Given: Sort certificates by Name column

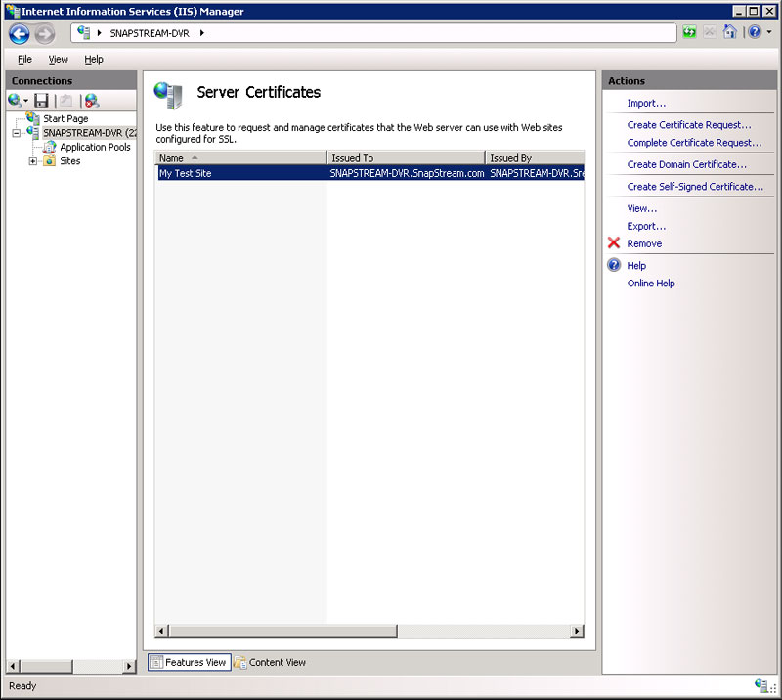Looking at the screenshot, I should [x=240, y=158].
